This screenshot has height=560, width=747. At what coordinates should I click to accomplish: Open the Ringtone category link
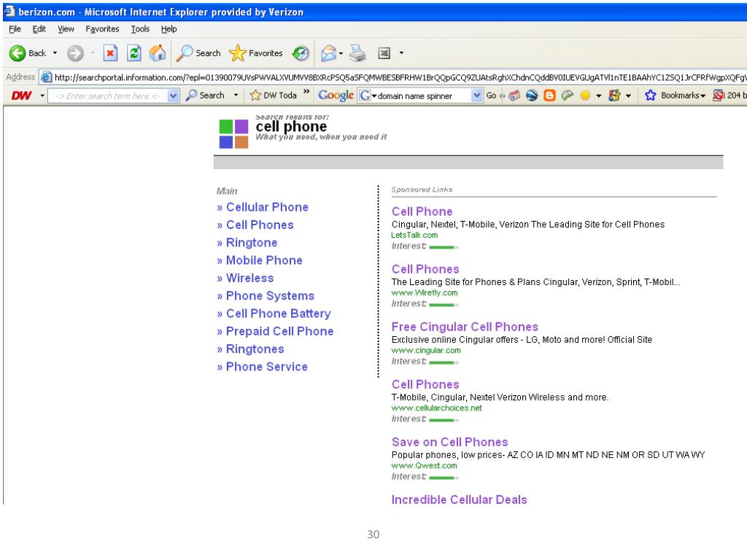pyautogui.click(x=252, y=242)
